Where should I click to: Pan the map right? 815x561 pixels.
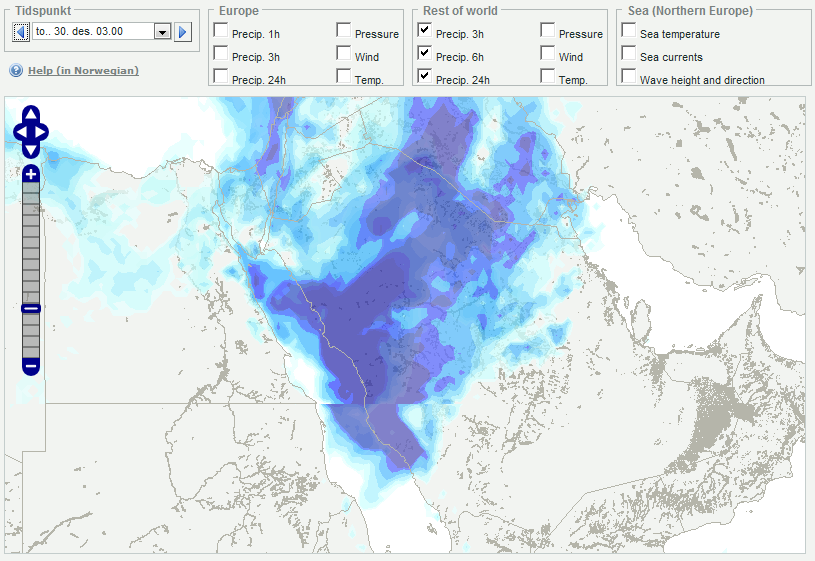[x=42, y=132]
